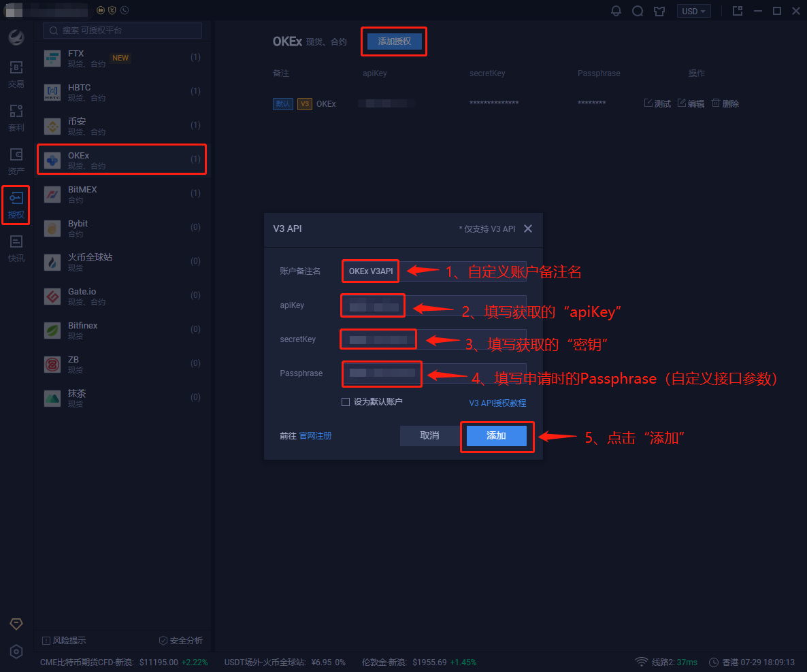Click the 添加 button in dialog
The width and height of the screenshot is (807, 672).
click(x=497, y=436)
